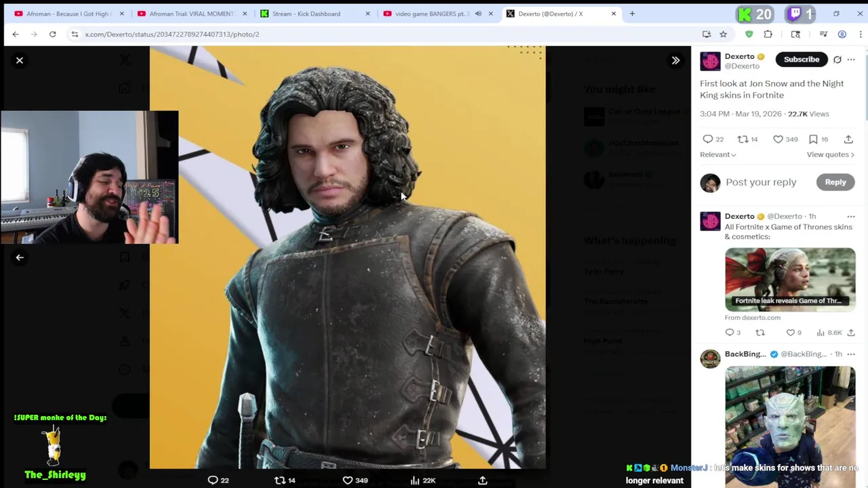Click the address bar URL field
Viewport: 868px width, 488px height.
387,34
